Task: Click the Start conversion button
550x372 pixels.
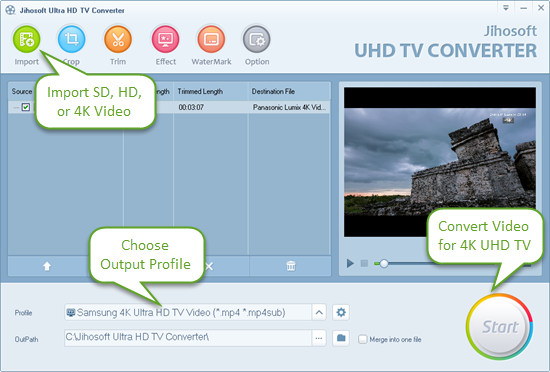Action: coord(499,327)
